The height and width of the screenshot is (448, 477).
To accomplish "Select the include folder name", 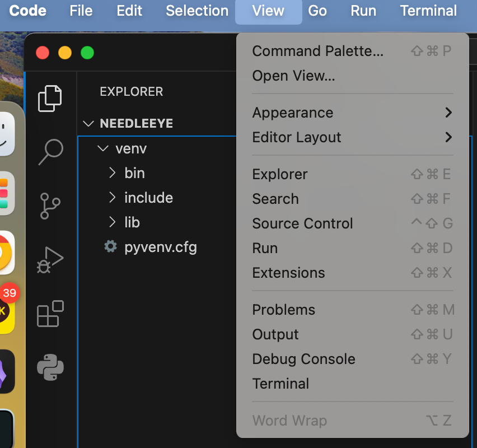I will pos(149,198).
